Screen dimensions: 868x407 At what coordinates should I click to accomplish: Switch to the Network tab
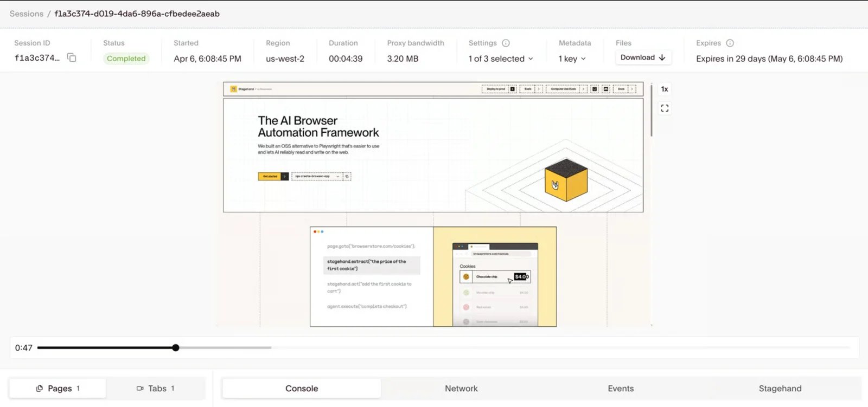click(x=461, y=388)
